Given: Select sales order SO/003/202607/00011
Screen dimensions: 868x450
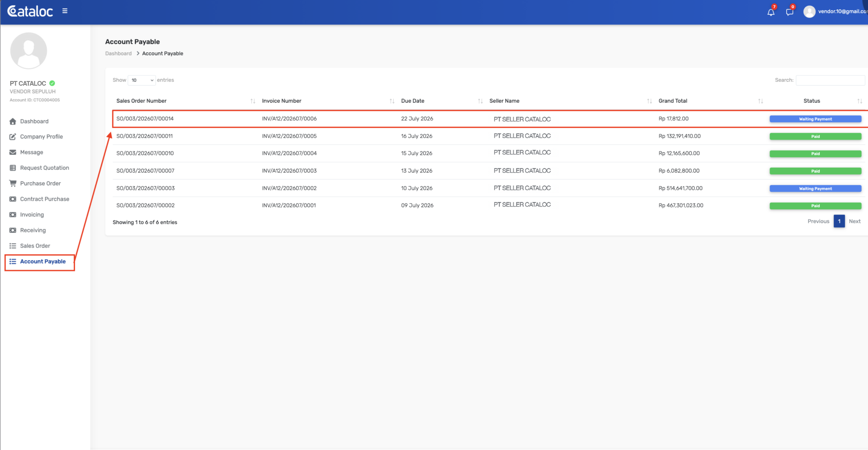Looking at the screenshot, I should [x=145, y=136].
